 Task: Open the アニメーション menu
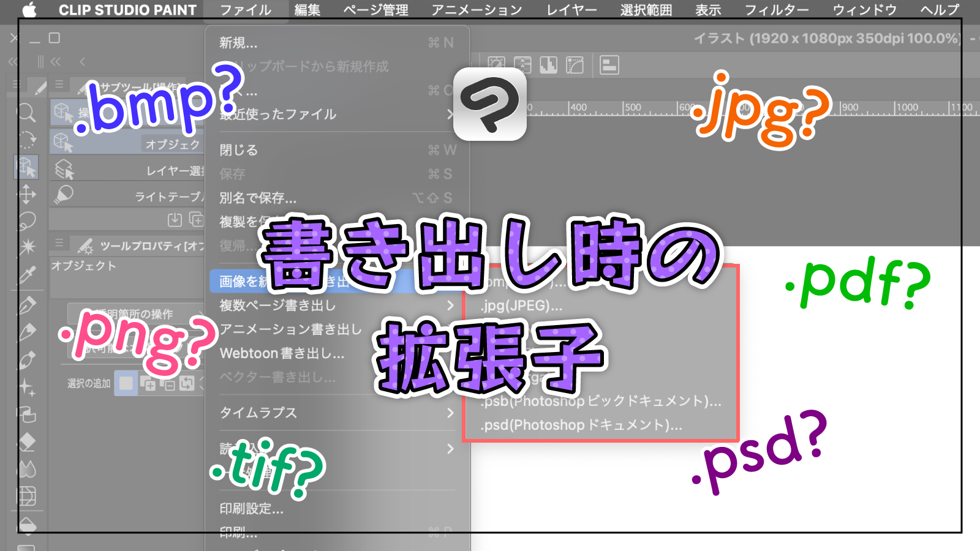(x=477, y=10)
